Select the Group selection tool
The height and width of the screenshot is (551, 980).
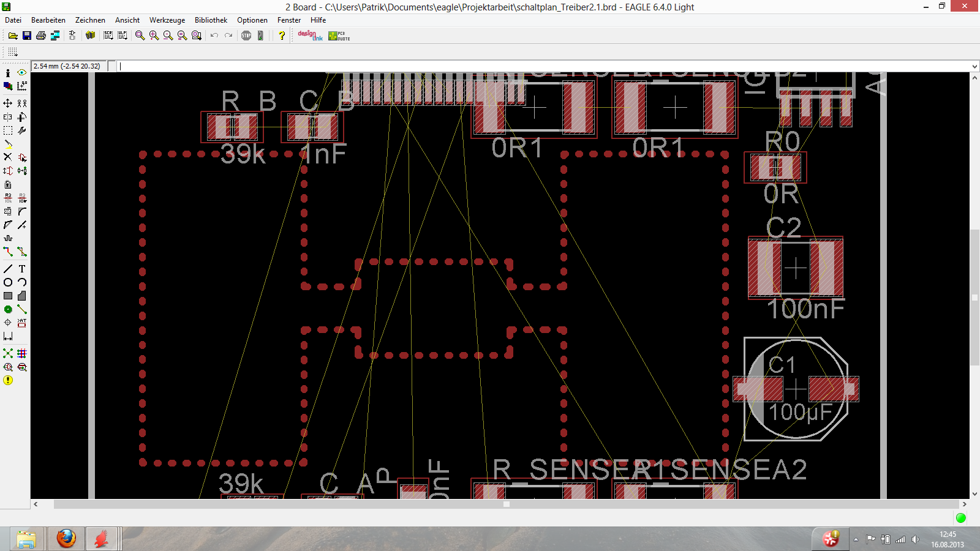[x=8, y=130]
